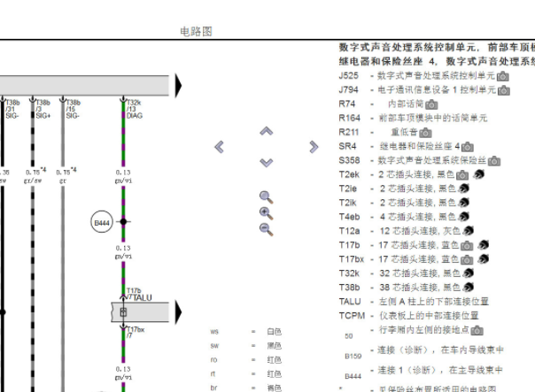Viewport: 535px width, 392px height.
Task: Open the camera photo for J794
Action: [504, 90]
